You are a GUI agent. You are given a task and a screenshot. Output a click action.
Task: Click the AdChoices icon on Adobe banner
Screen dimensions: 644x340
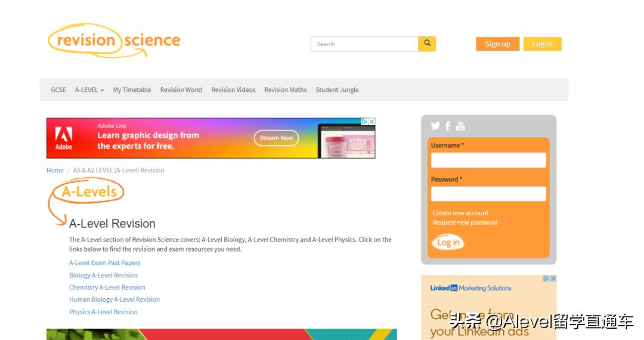(x=364, y=122)
